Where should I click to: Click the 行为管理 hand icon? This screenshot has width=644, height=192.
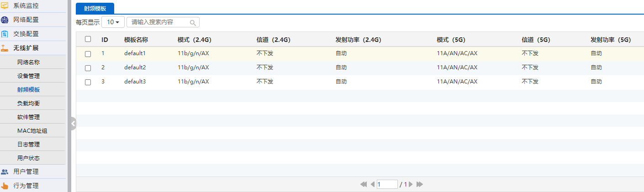[5, 186]
